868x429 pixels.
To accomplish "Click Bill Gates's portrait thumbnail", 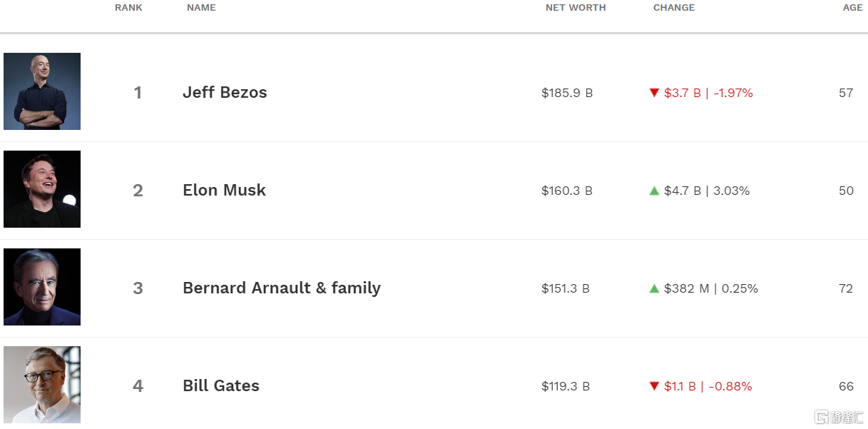I will point(42,385).
